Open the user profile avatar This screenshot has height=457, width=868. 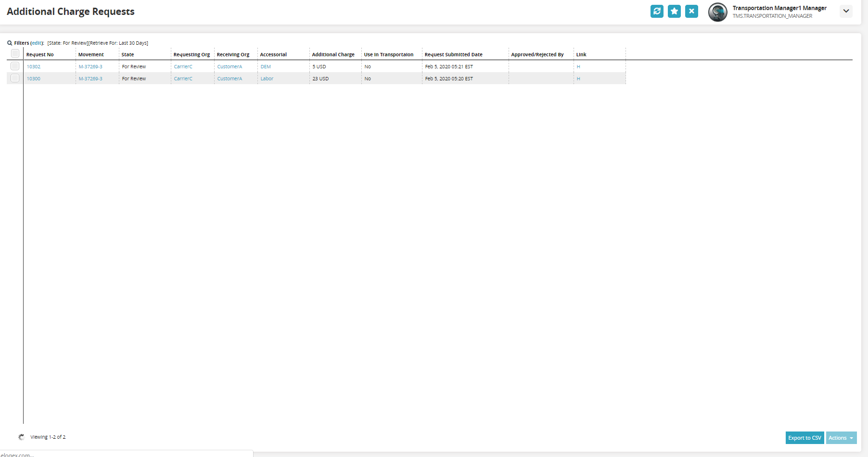pyautogui.click(x=717, y=12)
